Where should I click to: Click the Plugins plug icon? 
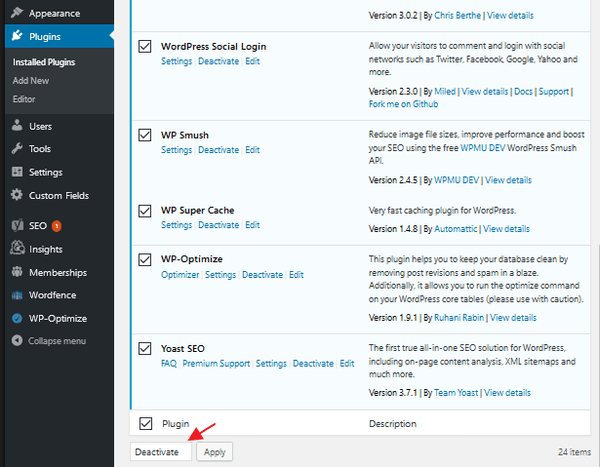(x=17, y=36)
